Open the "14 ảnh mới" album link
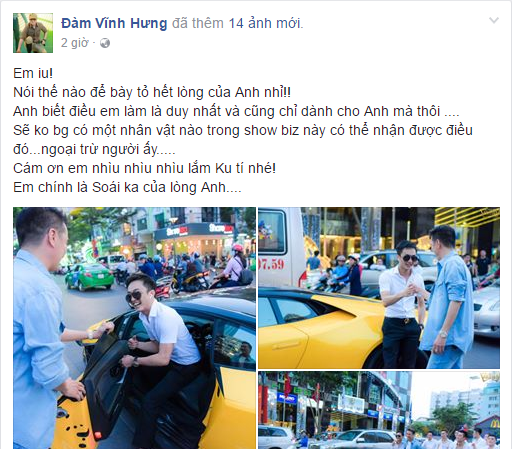This screenshot has width=512, height=449. [265, 23]
